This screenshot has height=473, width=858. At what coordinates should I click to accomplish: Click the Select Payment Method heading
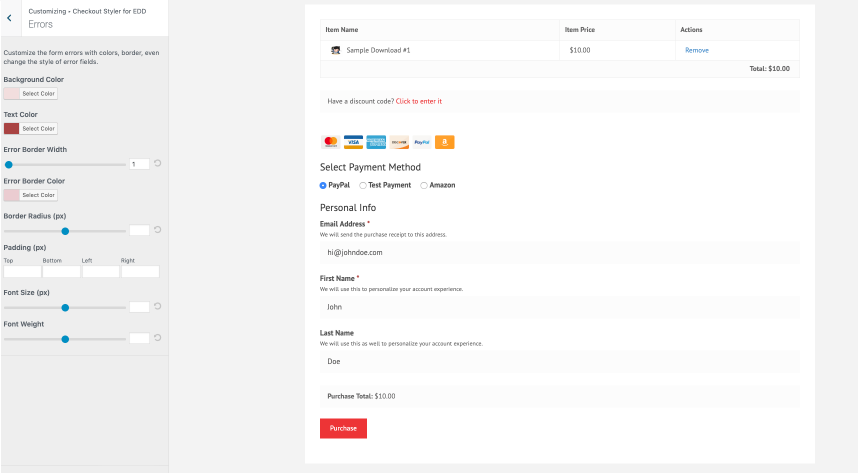370,168
